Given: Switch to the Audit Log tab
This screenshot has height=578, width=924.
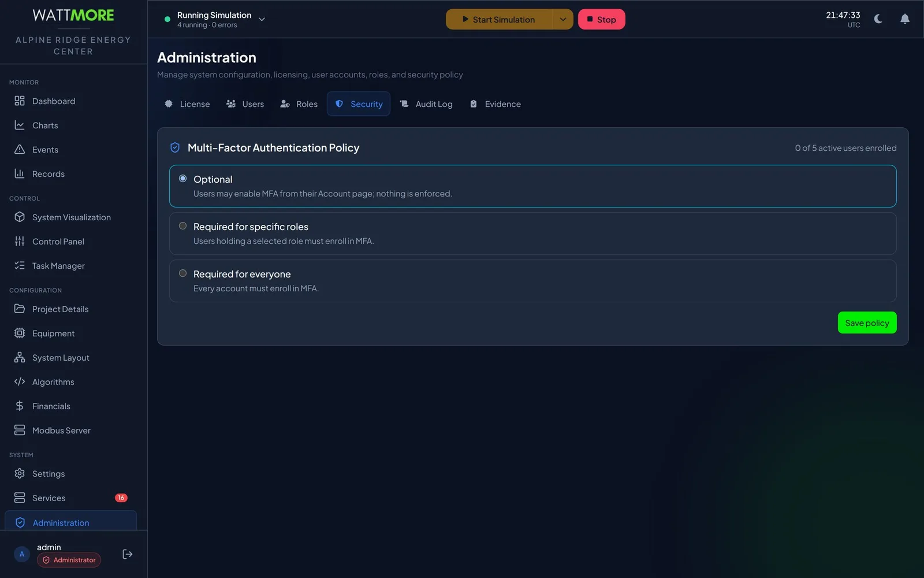Looking at the screenshot, I should click(426, 104).
